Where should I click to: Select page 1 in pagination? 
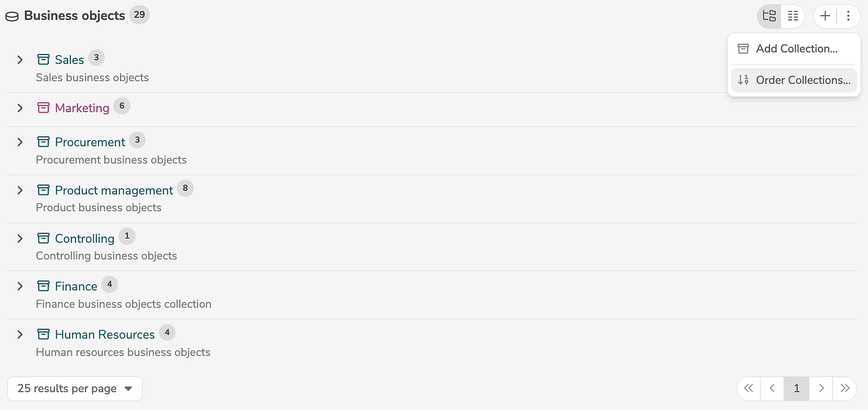coord(797,389)
